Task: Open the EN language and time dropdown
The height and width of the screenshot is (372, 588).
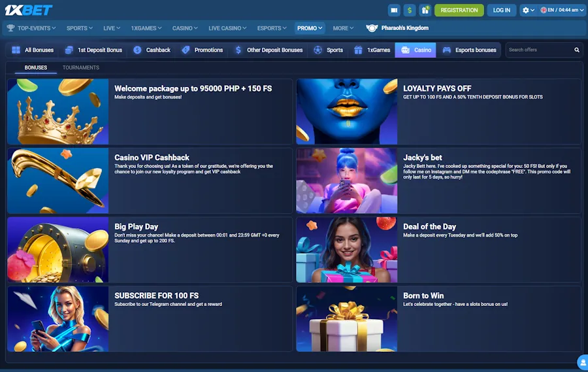Action: point(562,10)
